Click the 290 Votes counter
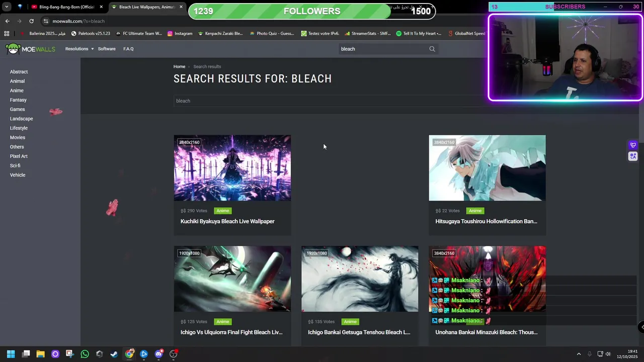The height and width of the screenshot is (362, 644). point(194,211)
